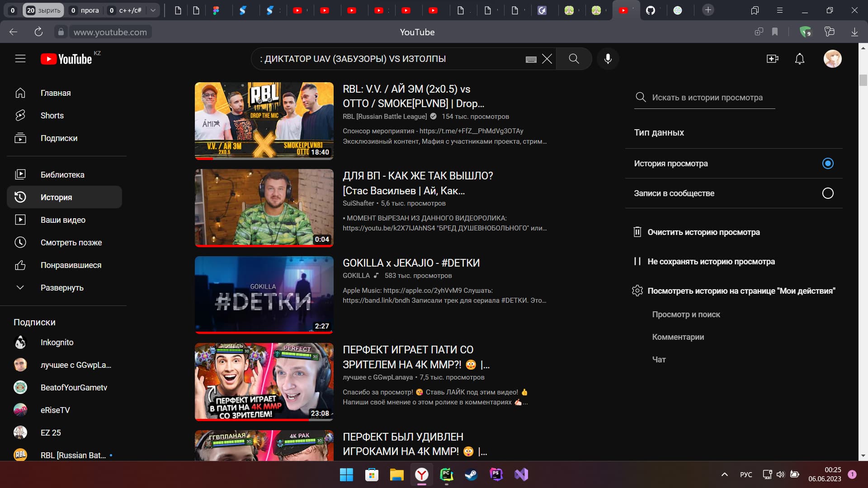Pause saving with Не сохранять историю просмотра
The image size is (868, 488).
711,261
